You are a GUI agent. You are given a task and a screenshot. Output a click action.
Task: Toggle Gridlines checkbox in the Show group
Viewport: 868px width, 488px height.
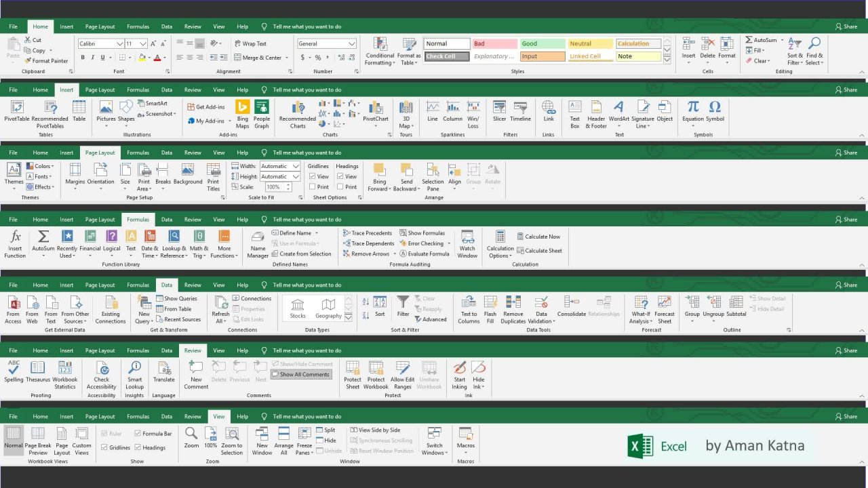(104, 447)
